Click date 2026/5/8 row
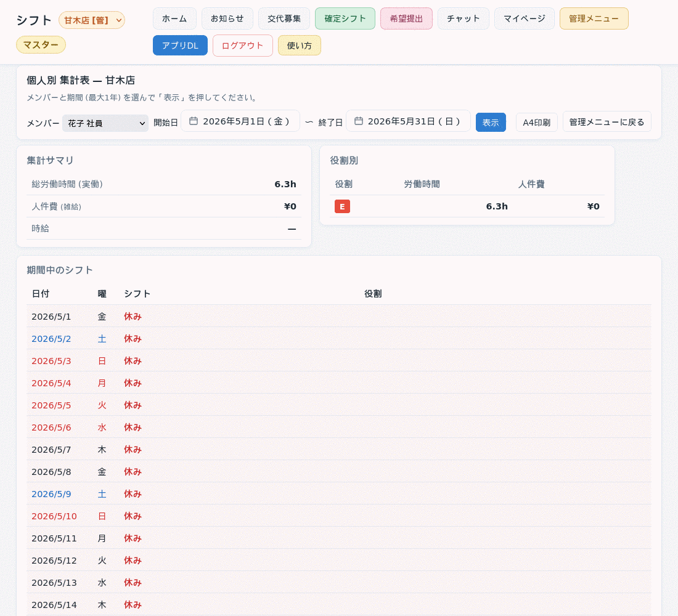The width and height of the screenshot is (678, 616). coord(338,472)
